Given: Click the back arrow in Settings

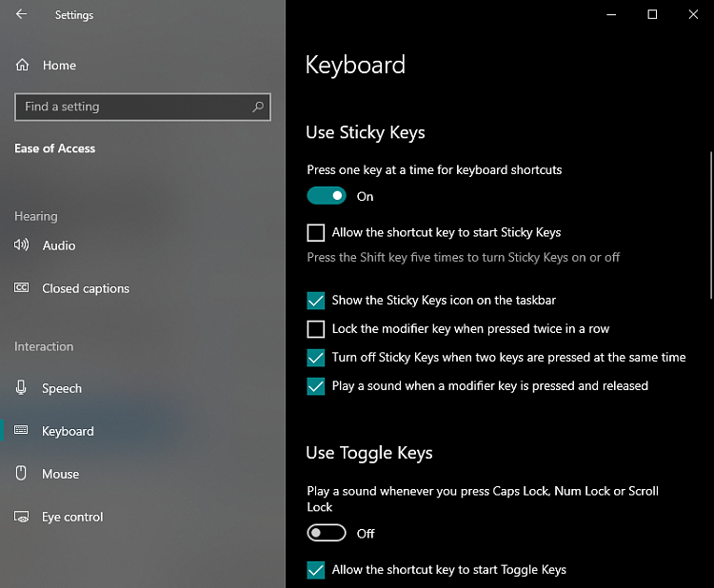Looking at the screenshot, I should point(21,14).
